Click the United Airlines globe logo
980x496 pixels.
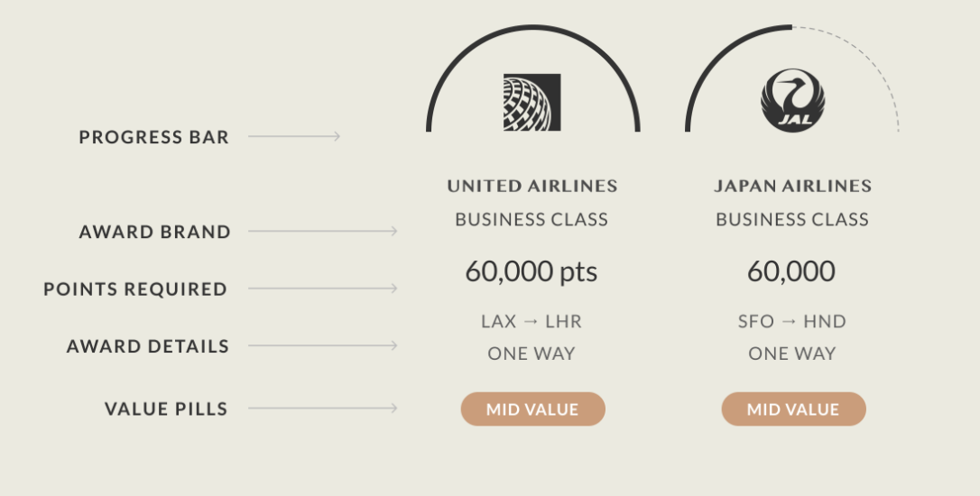click(x=532, y=103)
